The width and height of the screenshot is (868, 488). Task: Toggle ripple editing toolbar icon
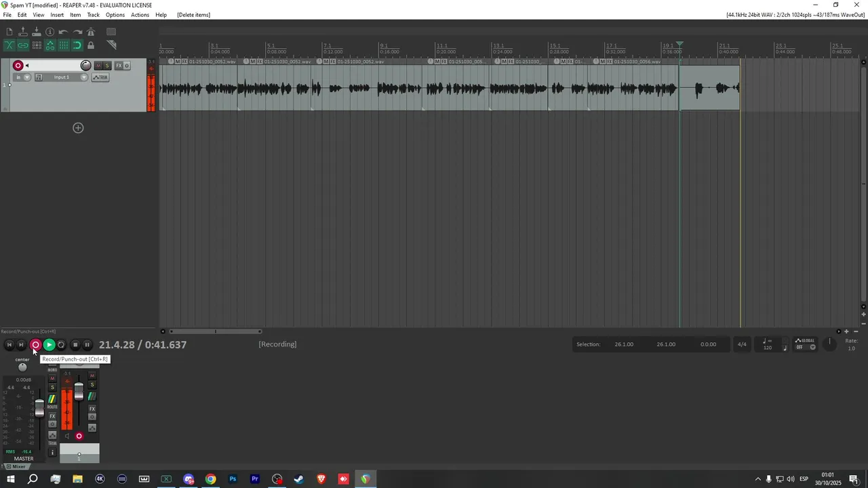click(37, 45)
